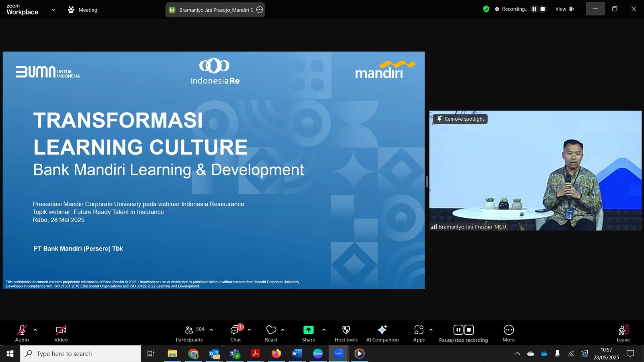Open Task View in taskbar

(151, 354)
